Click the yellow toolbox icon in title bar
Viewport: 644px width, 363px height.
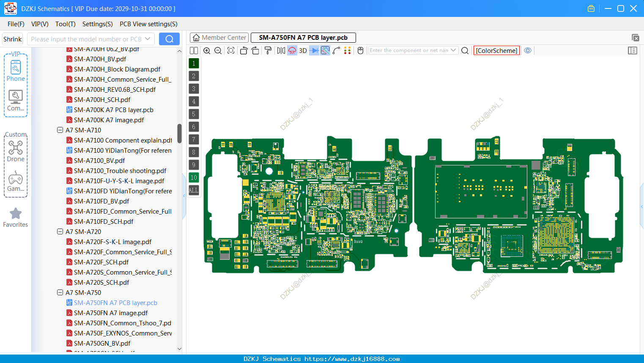[x=591, y=8]
